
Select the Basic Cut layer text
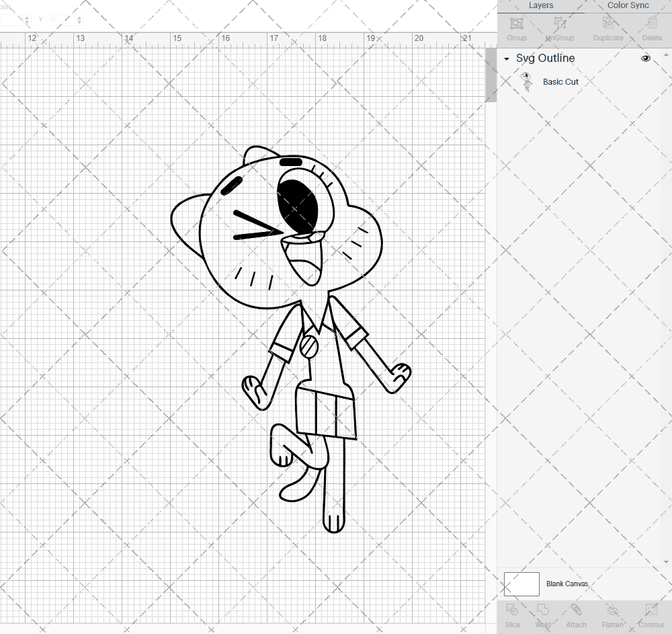click(x=560, y=82)
